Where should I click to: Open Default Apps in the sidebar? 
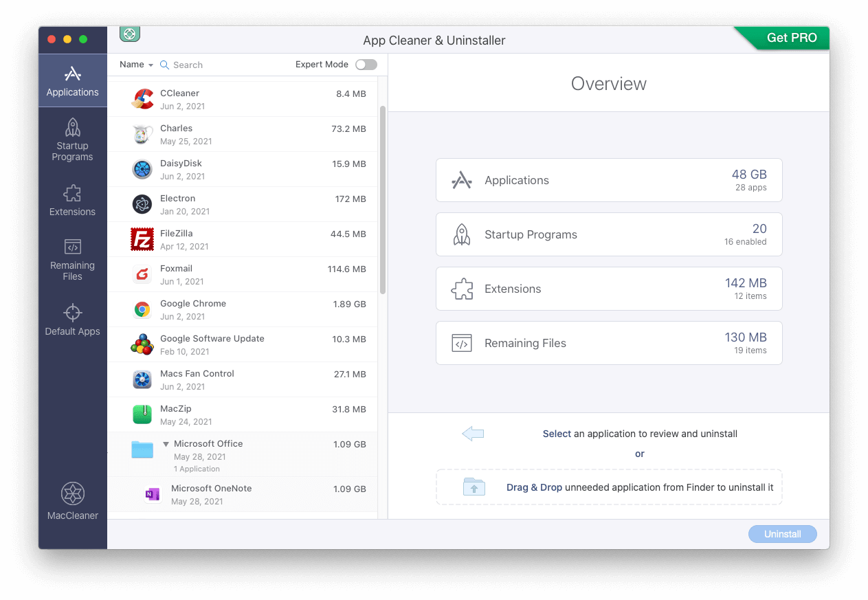pyautogui.click(x=72, y=320)
